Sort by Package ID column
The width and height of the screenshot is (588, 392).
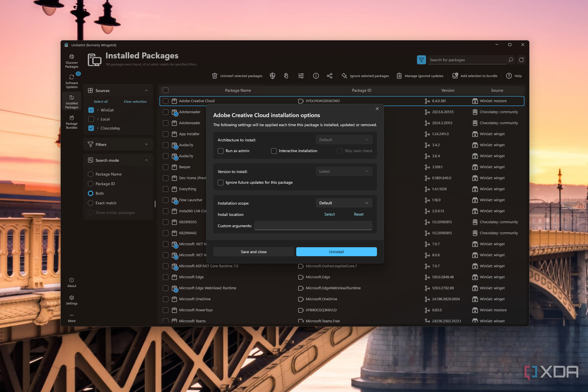click(x=361, y=90)
